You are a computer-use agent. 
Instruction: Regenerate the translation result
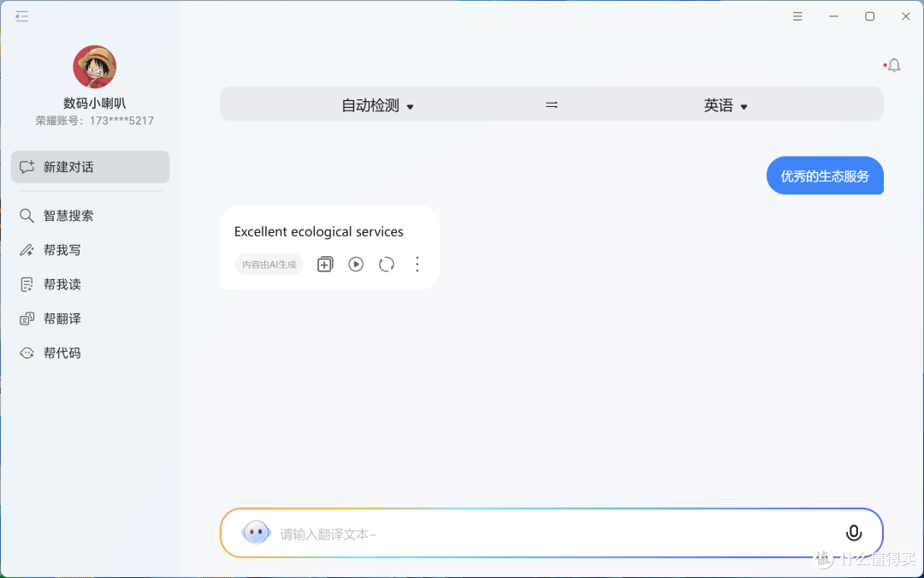tap(387, 265)
